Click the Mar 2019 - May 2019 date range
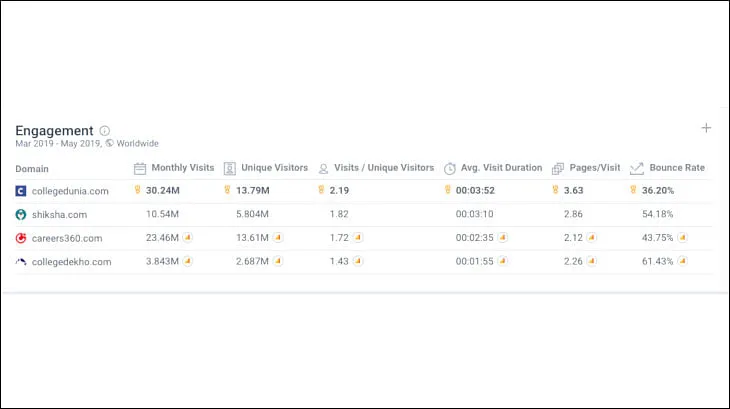Screen dimensions: 730x409 pos(58,143)
